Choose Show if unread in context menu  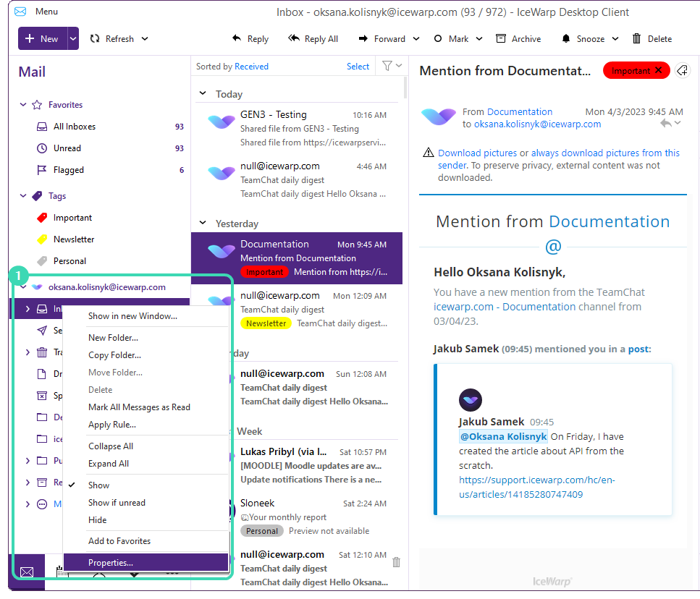[117, 503]
